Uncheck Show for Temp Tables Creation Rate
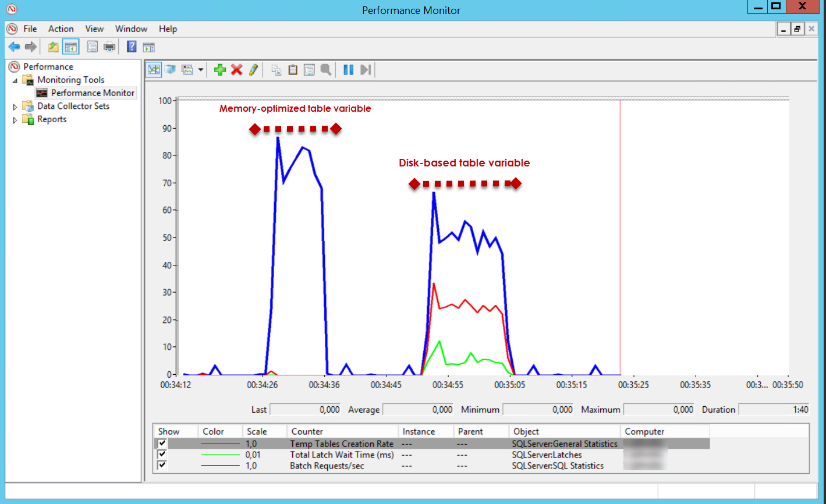Viewport: 826px width, 504px height. point(162,443)
